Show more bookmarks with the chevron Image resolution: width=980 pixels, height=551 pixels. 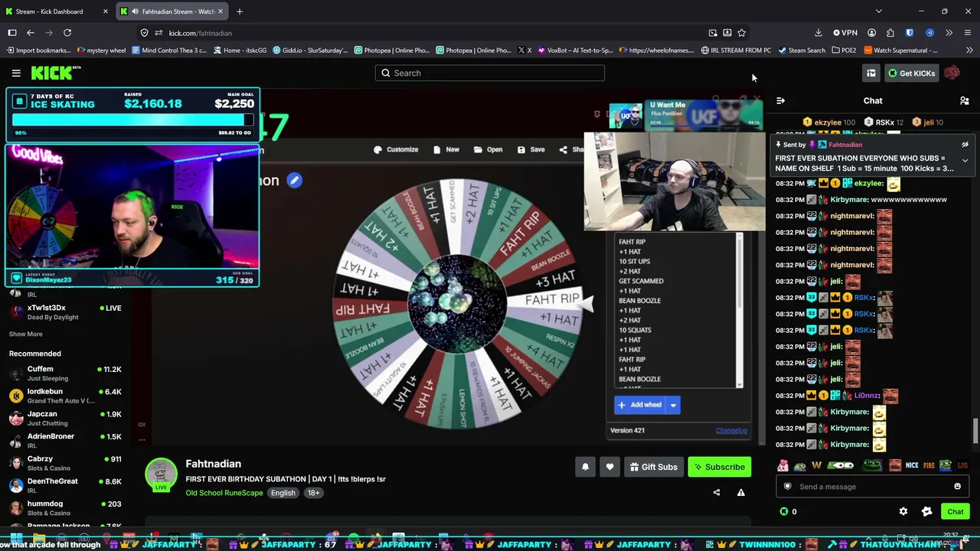point(968,51)
